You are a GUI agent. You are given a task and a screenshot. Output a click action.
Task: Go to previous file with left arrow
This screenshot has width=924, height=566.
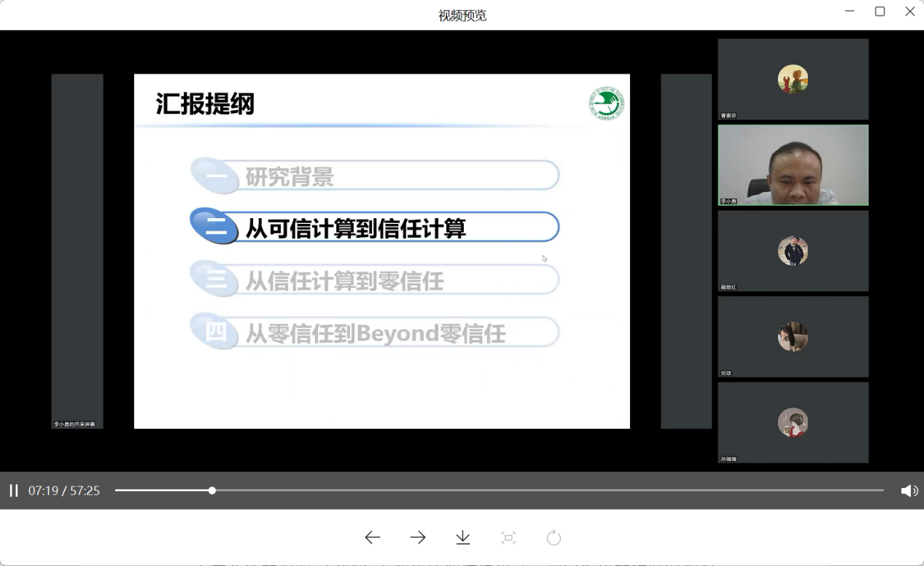click(x=373, y=538)
